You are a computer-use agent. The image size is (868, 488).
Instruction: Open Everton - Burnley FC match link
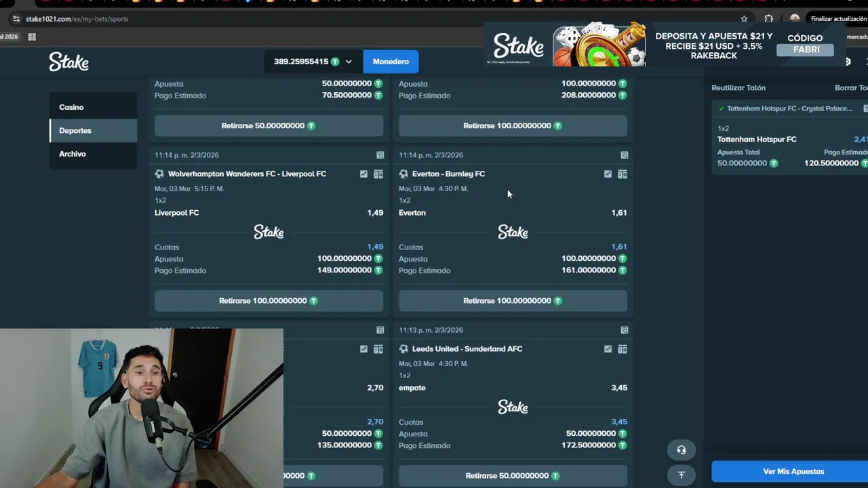(x=448, y=174)
